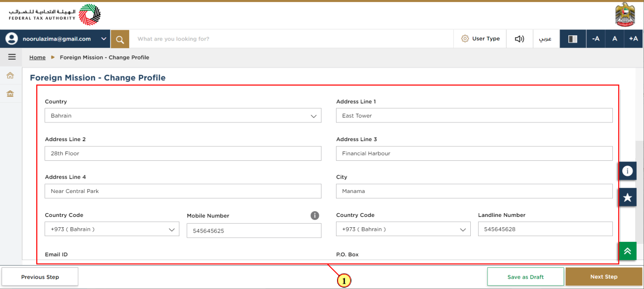Screen dimensions: 644x289
Task: Click the star favorites side icon
Action: pos(627,197)
